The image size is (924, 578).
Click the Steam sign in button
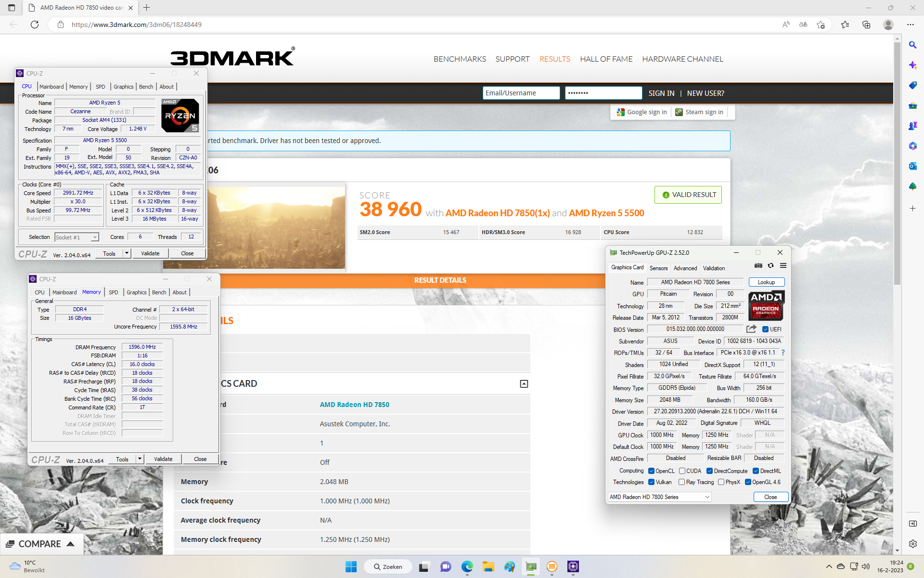699,112
